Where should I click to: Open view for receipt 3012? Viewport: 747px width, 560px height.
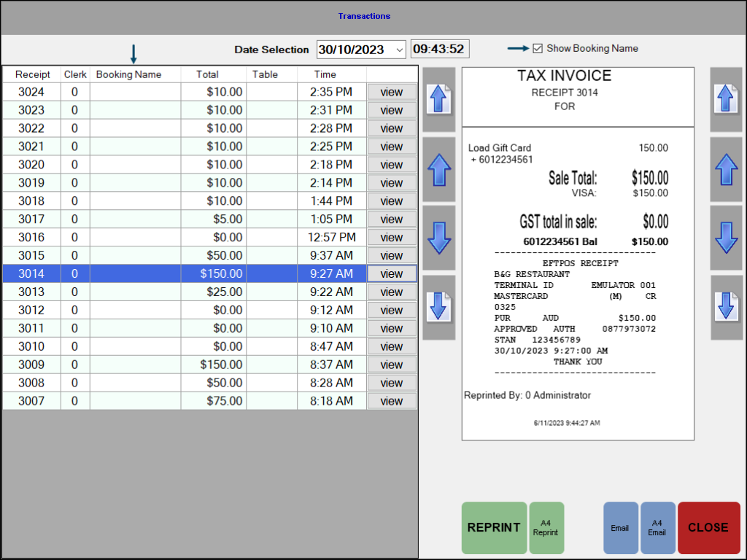392,310
